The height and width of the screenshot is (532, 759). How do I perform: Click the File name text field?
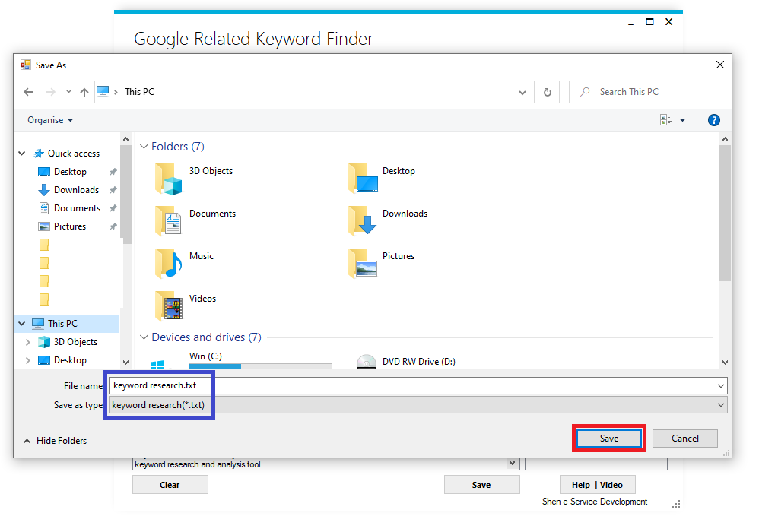[411, 385]
